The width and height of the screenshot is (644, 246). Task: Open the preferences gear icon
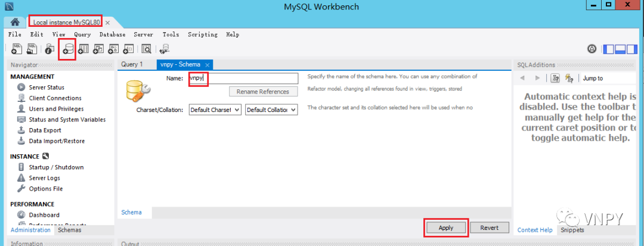pos(592,49)
